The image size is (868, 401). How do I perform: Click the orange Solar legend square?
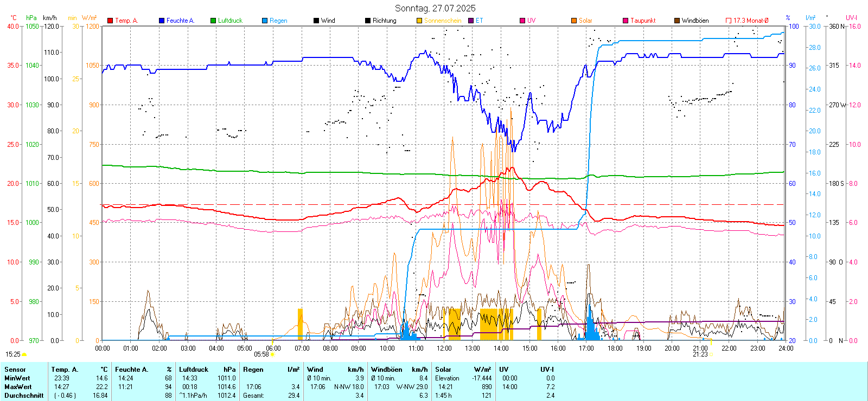(574, 21)
